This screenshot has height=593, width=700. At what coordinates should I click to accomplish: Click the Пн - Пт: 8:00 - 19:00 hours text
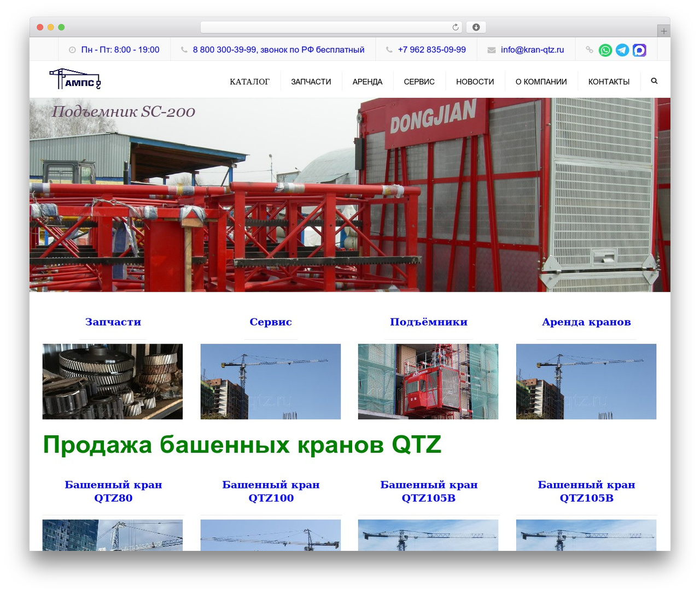pyautogui.click(x=120, y=50)
